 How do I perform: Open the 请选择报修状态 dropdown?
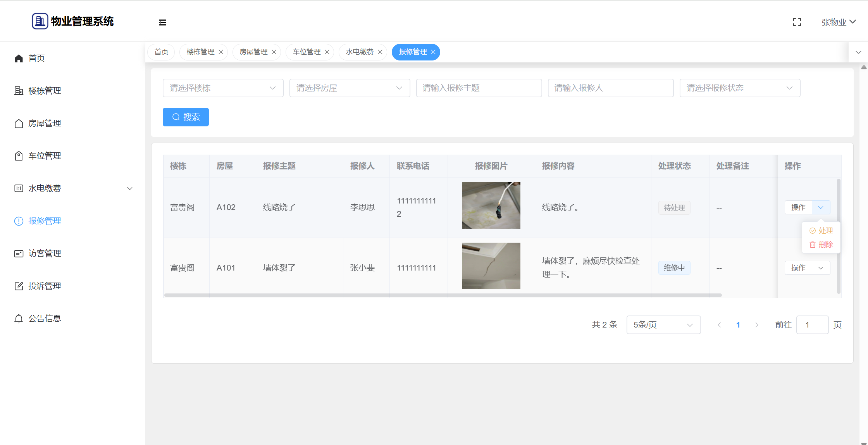click(739, 88)
